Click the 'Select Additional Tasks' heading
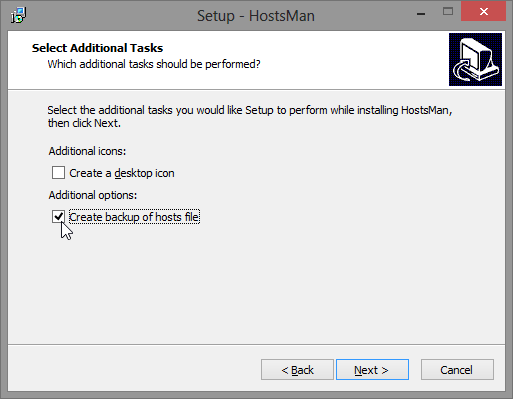The image size is (513, 399). (x=97, y=48)
